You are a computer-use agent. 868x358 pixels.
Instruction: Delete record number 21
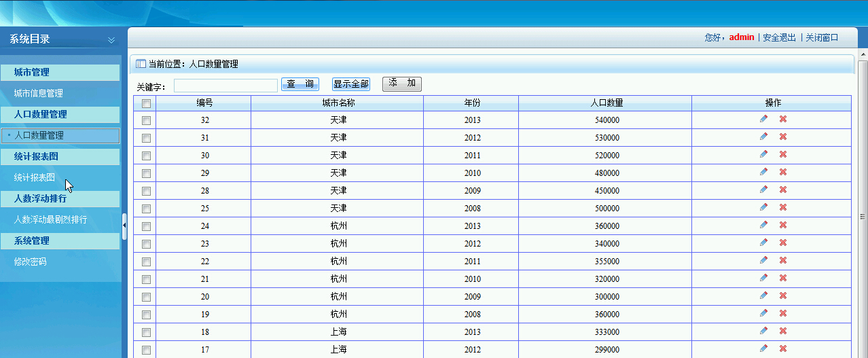pos(782,278)
